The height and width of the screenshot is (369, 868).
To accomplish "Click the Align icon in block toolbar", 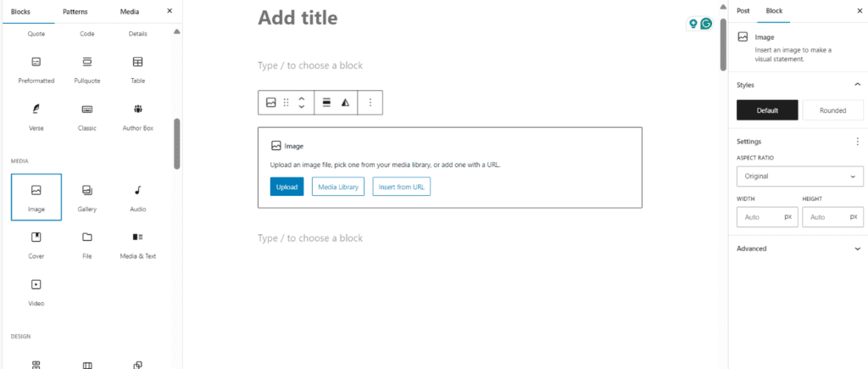I will tap(326, 103).
